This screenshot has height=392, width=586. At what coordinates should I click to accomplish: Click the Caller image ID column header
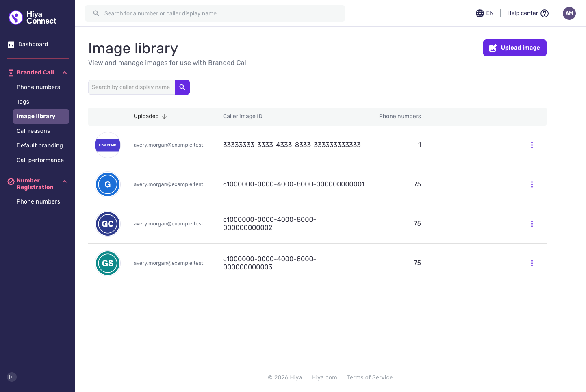click(x=243, y=117)
